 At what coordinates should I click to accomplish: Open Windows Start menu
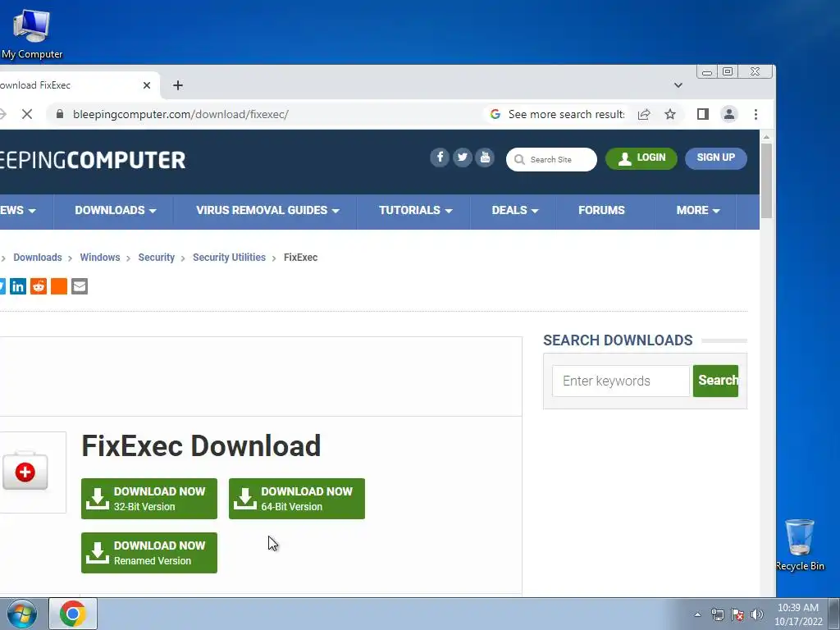pos(22,614)
